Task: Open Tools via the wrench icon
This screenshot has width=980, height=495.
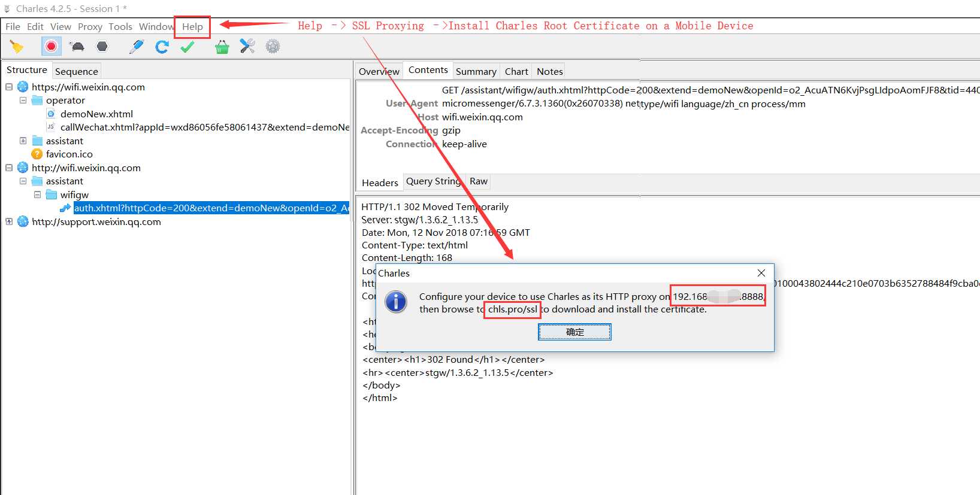Action: [247, 47]
